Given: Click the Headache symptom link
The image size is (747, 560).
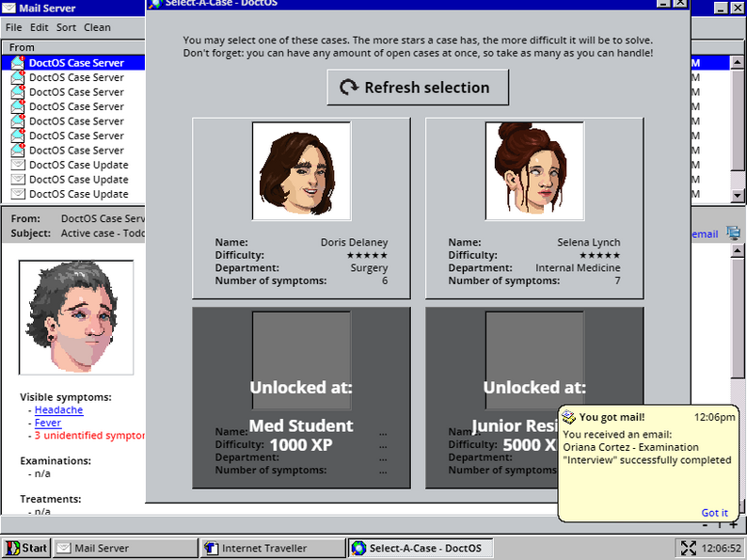Looking at the screenshot, I should coord(58,409).
